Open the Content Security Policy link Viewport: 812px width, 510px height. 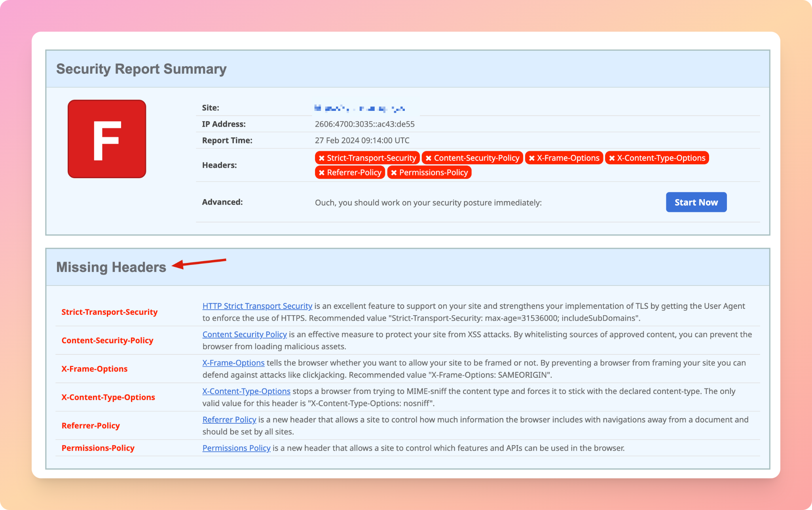pos(245,335)
